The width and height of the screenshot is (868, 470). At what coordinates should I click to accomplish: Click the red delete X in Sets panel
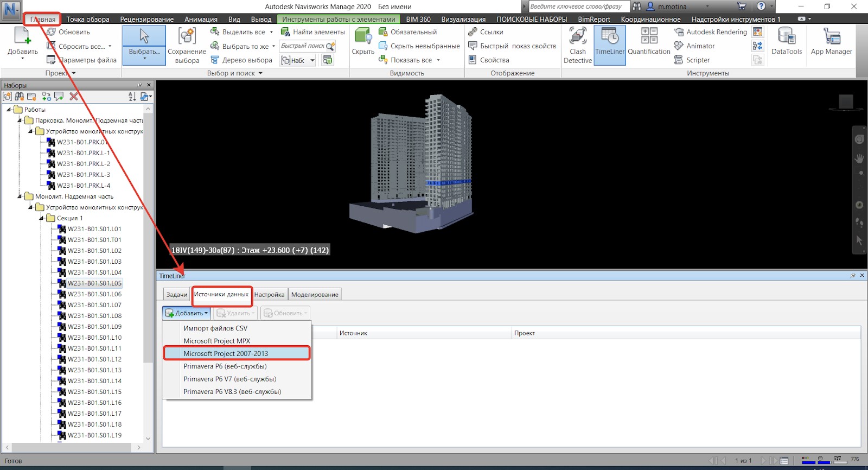(x=74, y=97)
